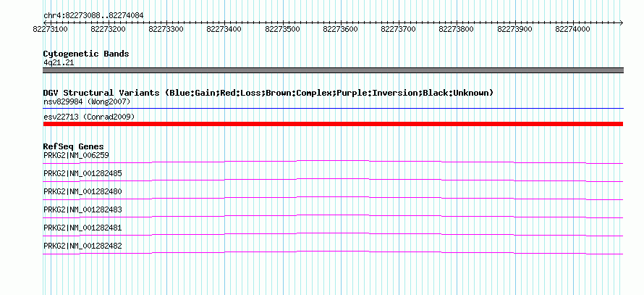Click ruler position 82273400
The width and height of the screenshot is (644, 295).
pyautogui.click(x=224, y=29)
